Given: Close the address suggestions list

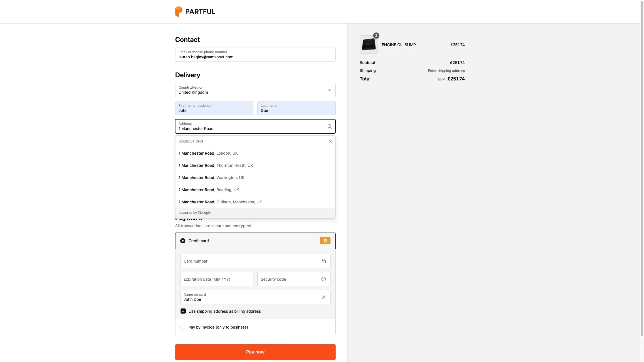Looking at the screenshot, I should [330, 141].
